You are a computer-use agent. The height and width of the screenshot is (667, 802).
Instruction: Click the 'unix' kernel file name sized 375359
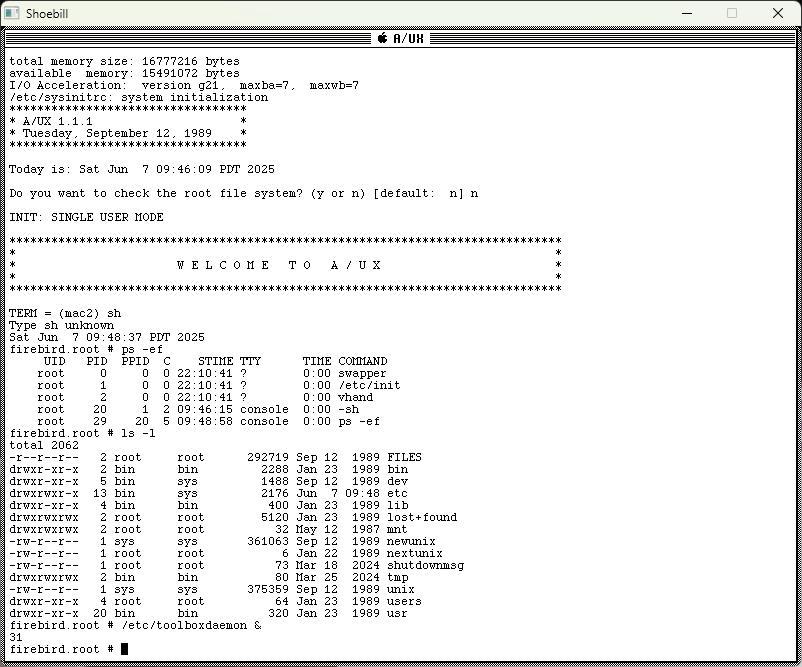pos(401,590)
